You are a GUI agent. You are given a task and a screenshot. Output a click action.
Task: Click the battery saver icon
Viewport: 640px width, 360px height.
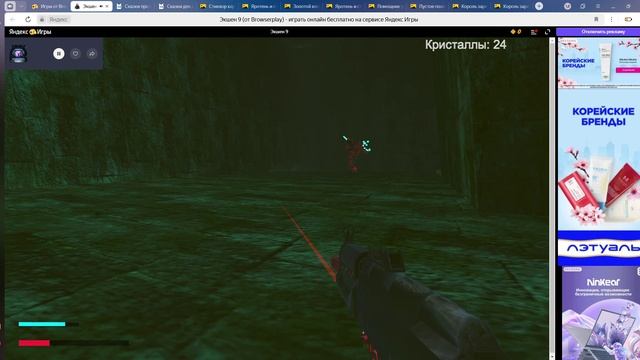coord(628,19)
